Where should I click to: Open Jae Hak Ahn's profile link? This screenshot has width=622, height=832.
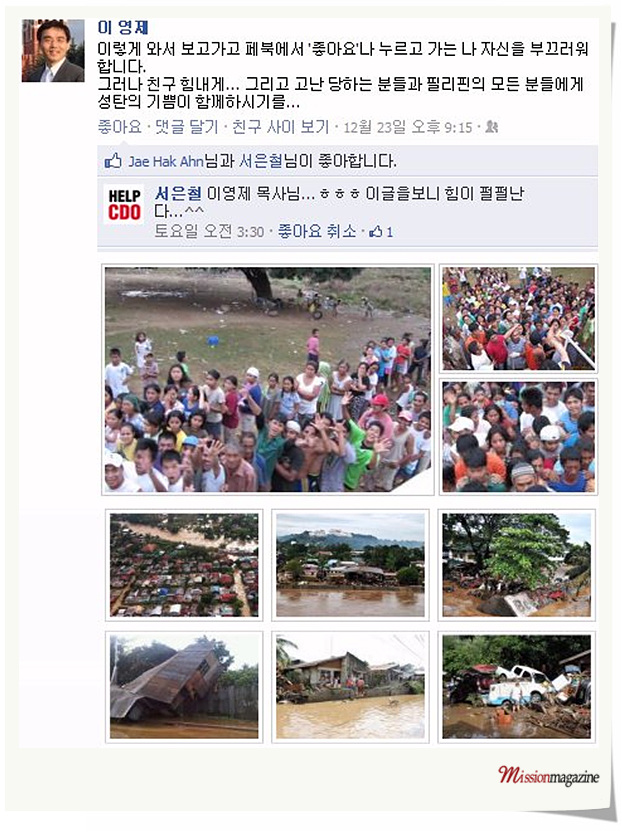point(166,161)
